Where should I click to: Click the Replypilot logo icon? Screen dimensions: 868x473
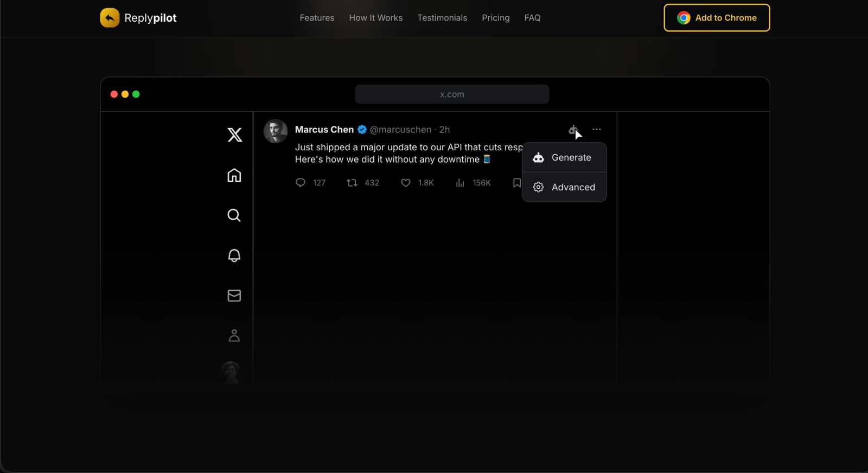point(110,18)
